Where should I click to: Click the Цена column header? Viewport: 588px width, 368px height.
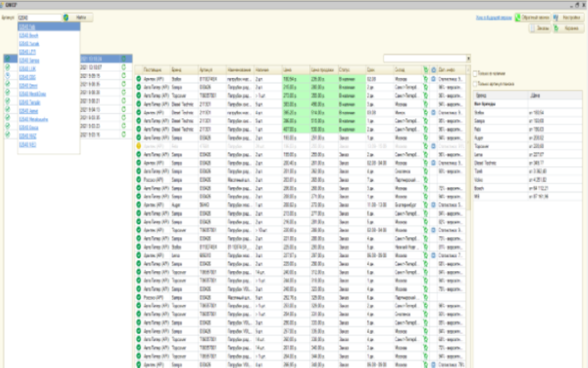295,69
